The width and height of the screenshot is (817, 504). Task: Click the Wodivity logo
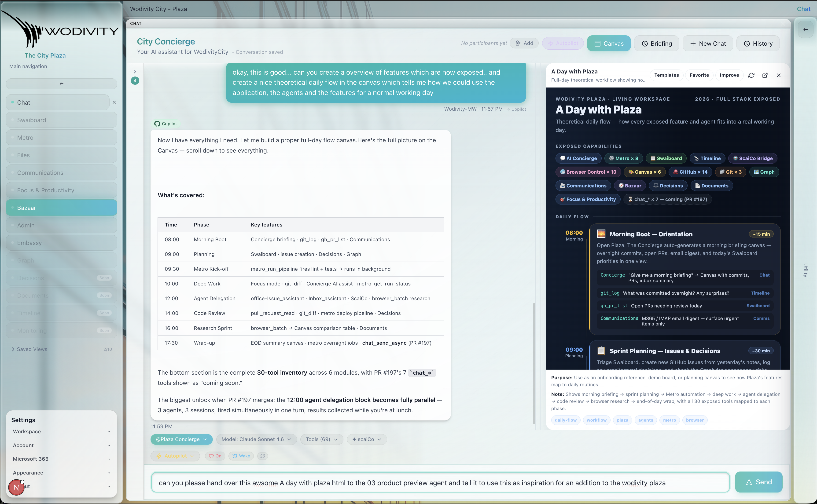(x=59, y=29)
